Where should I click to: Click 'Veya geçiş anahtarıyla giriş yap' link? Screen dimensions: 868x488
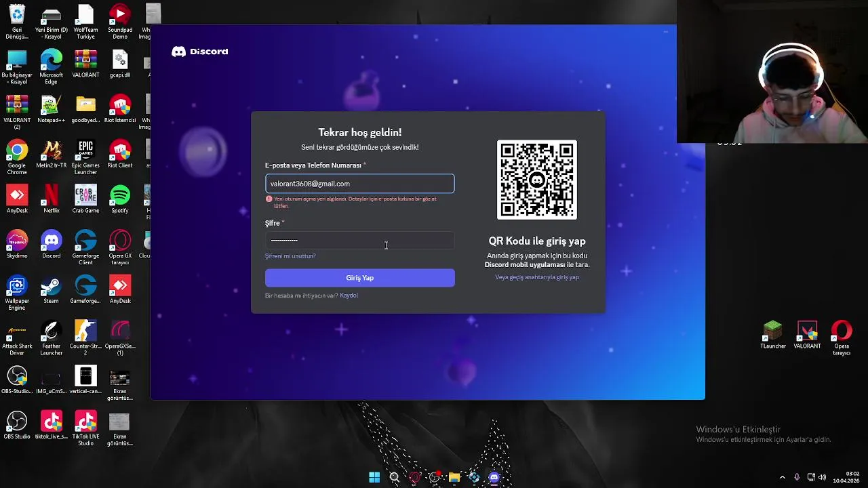pos(537,277)
